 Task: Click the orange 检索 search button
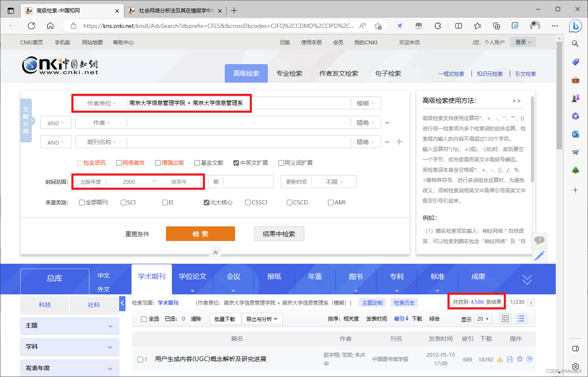tap(200, 234)
